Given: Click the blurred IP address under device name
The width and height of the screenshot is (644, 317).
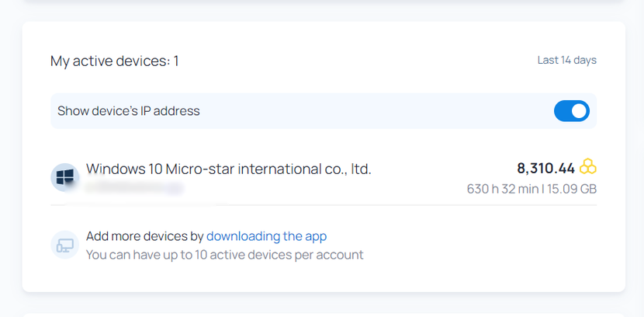Looking at the screenshot, I should pos(134,187).
